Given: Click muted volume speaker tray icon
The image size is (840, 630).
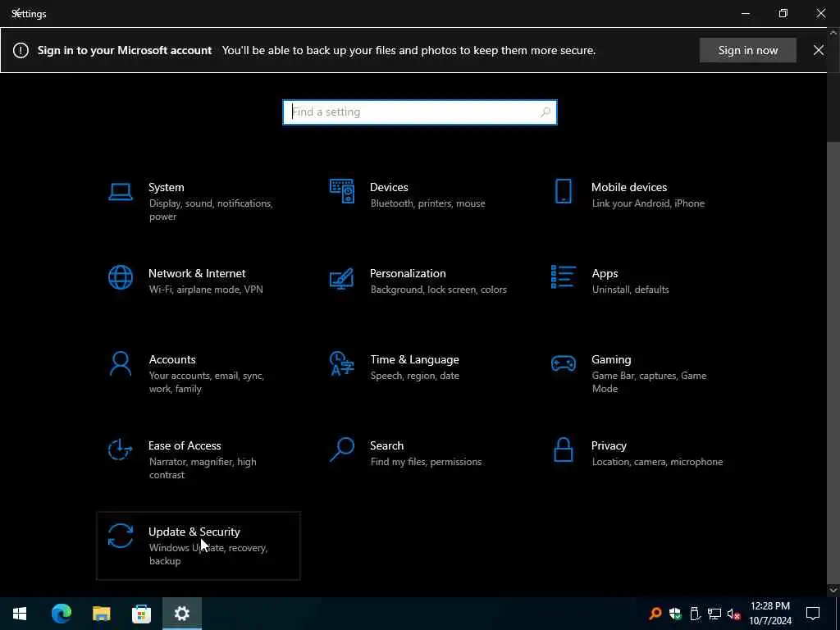Looking at the screenshot, I should [x=733, y=614].
